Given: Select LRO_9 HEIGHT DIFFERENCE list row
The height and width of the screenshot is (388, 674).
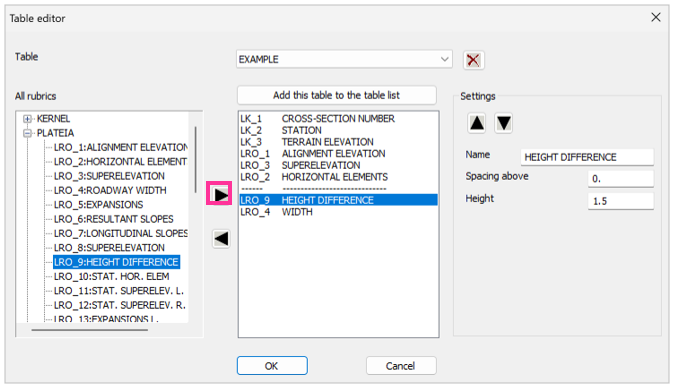Looking at the screenshot, I should (338, 200).
